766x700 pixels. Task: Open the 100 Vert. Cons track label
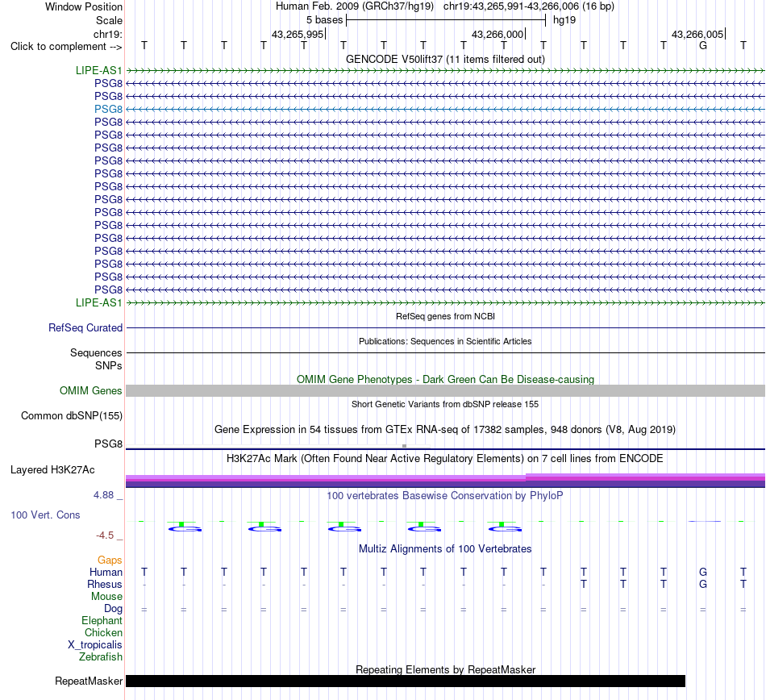pyautogui.click(x=45, y=515)
